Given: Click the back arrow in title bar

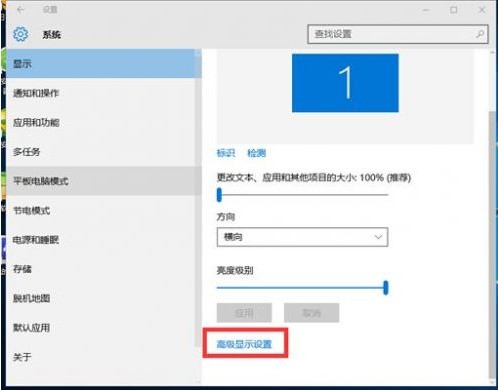Looking at the screenshot, I should pyautogui.click(x=21, y=10).
